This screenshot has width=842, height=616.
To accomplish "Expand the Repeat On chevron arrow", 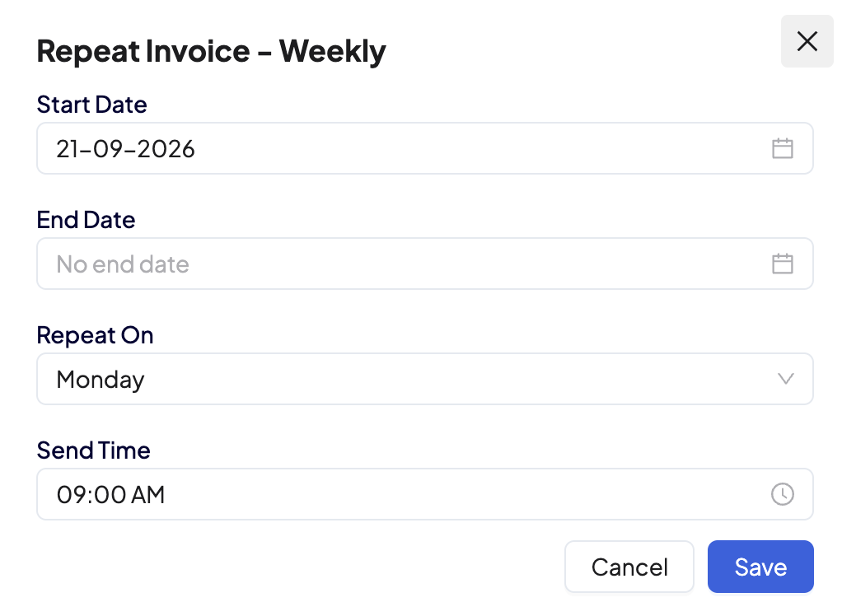I will pyautogui.click(x=786, y=379).
